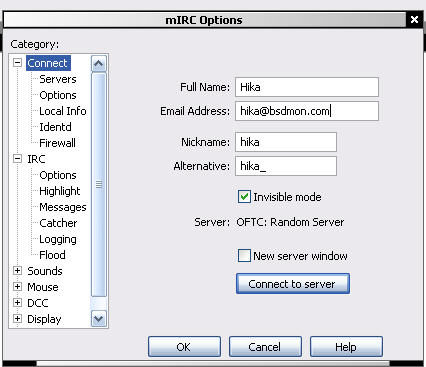Open the Catcher settings
Viewport: 426px width, 367px height.
tap(58, 223)
